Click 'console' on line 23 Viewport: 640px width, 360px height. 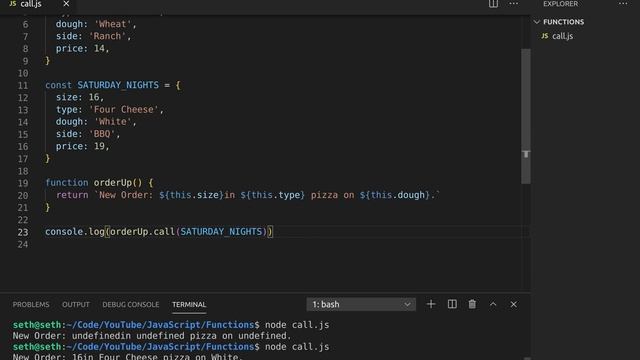tap(64, 231)
